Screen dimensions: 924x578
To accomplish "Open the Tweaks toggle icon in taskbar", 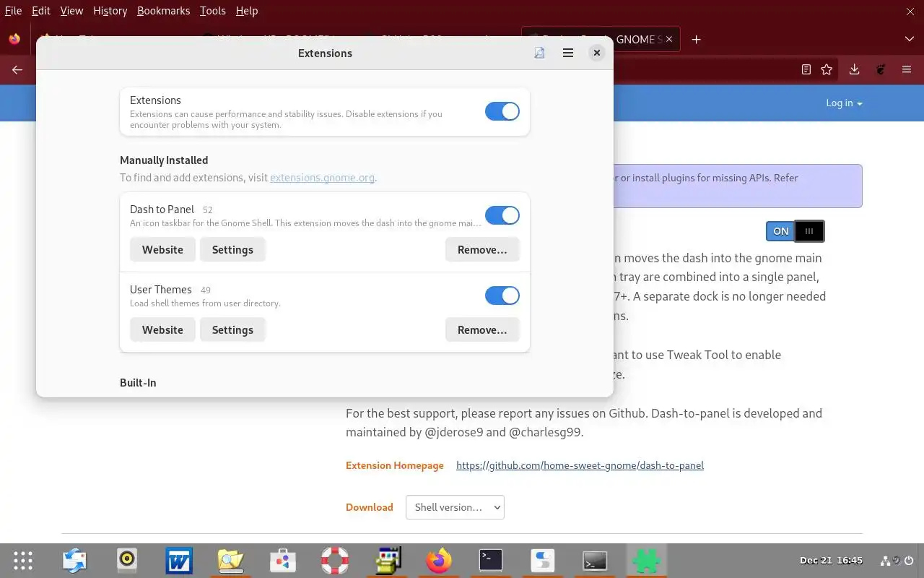I will pos(543,561).
